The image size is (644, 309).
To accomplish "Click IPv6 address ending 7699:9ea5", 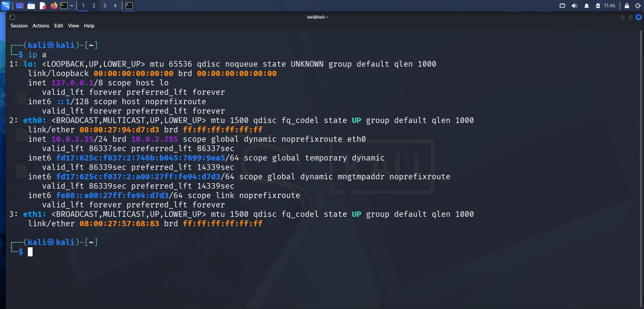I will pos(141,158).
